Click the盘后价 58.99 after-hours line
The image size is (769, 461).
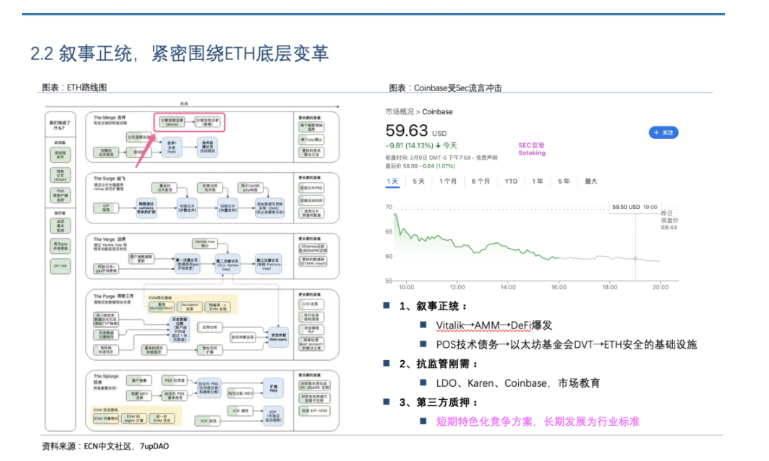(x=420, y=166)
